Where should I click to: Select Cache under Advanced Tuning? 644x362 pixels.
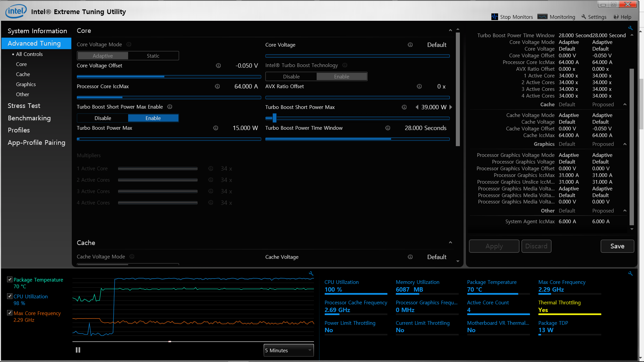pyautogui.click(x=23, y=74)
